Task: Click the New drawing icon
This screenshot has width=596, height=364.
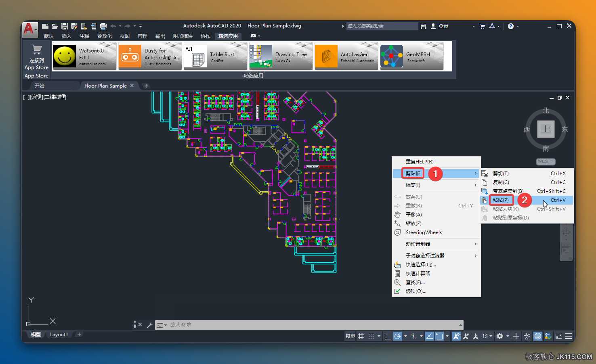Action: (x=45, y=26)
